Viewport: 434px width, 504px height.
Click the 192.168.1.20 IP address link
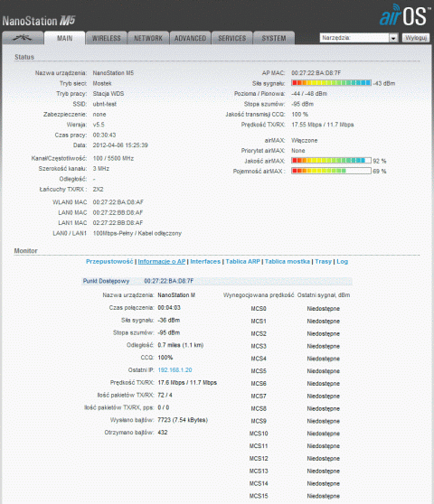(x=175, y=370)
